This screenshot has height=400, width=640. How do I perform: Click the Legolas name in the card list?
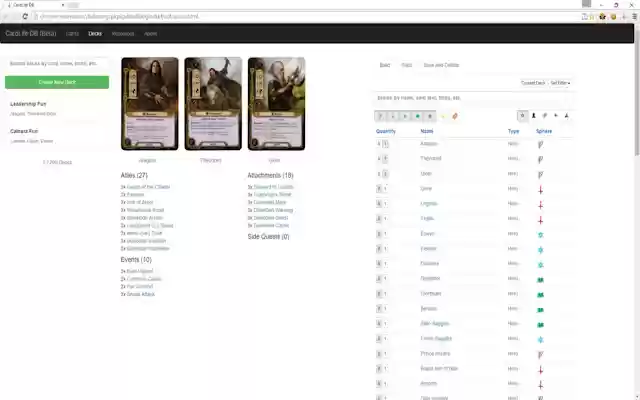[429, 204]
